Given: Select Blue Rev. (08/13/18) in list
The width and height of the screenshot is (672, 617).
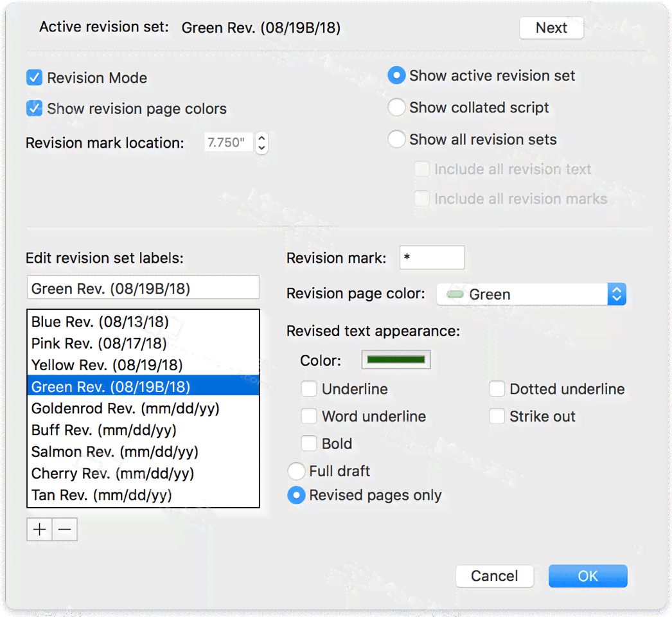Looking at the screenshot, I should click(x=143, y=321).
